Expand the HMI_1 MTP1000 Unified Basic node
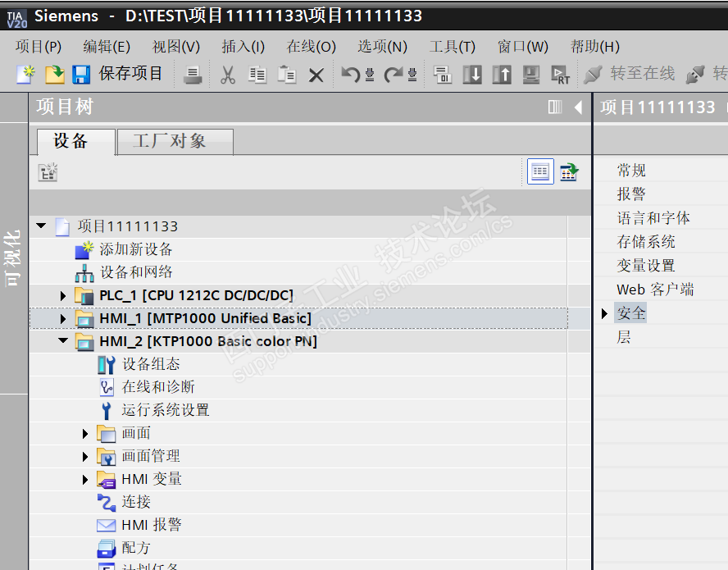 63,319
